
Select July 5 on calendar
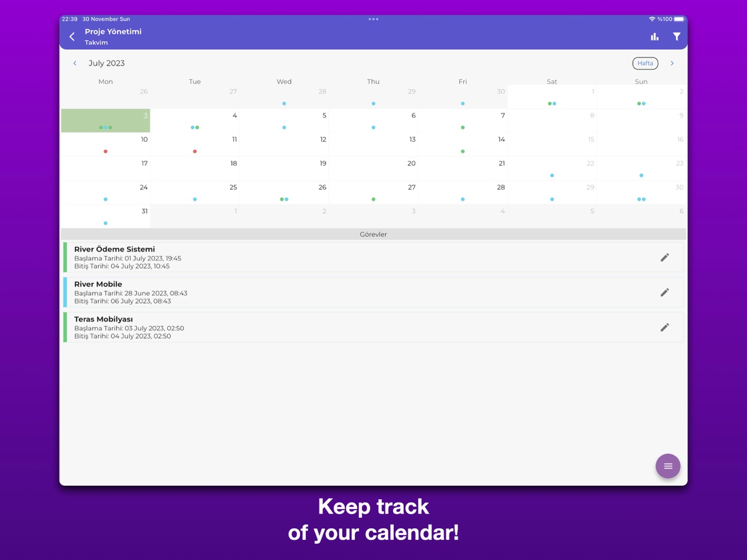pyautogui.click(x=284, y=120)
